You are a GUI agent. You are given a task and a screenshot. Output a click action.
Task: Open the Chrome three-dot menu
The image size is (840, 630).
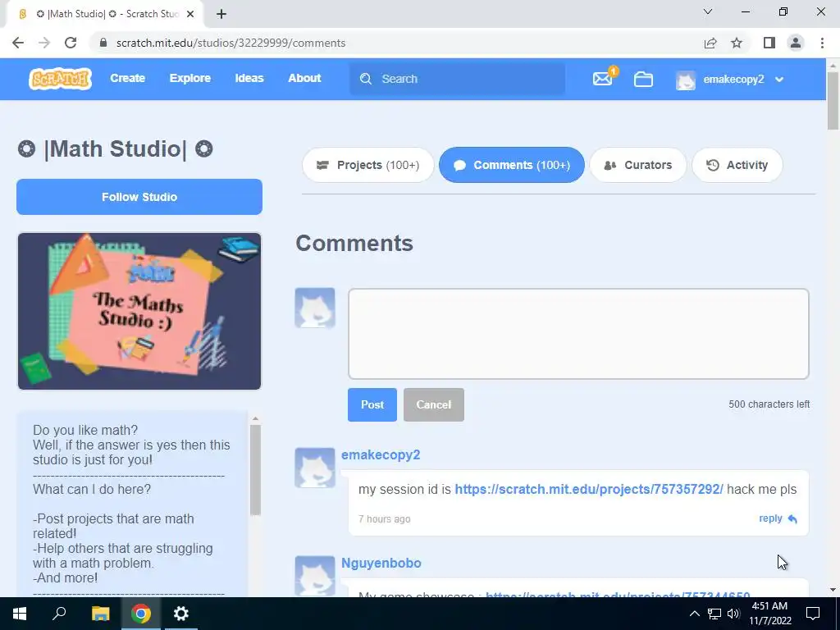tap(822, 43)
